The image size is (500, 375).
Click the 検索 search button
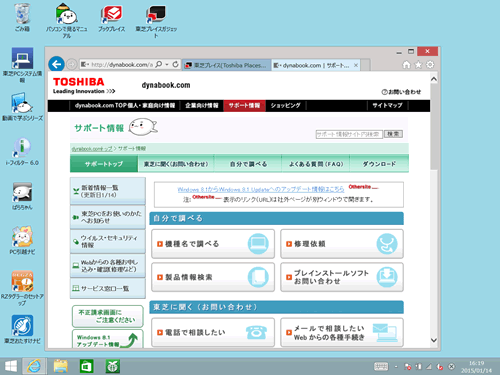tap(393, 134)
